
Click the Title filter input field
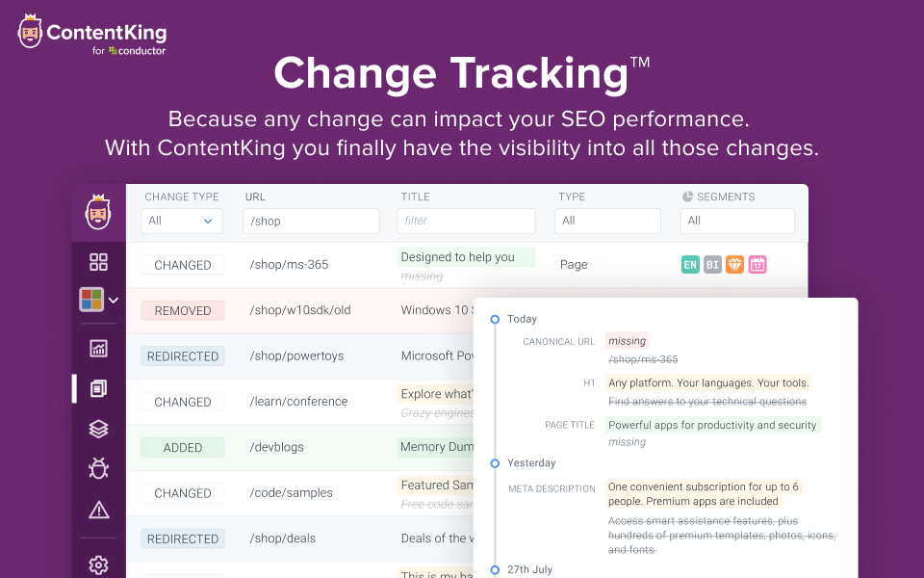[466, 221]
